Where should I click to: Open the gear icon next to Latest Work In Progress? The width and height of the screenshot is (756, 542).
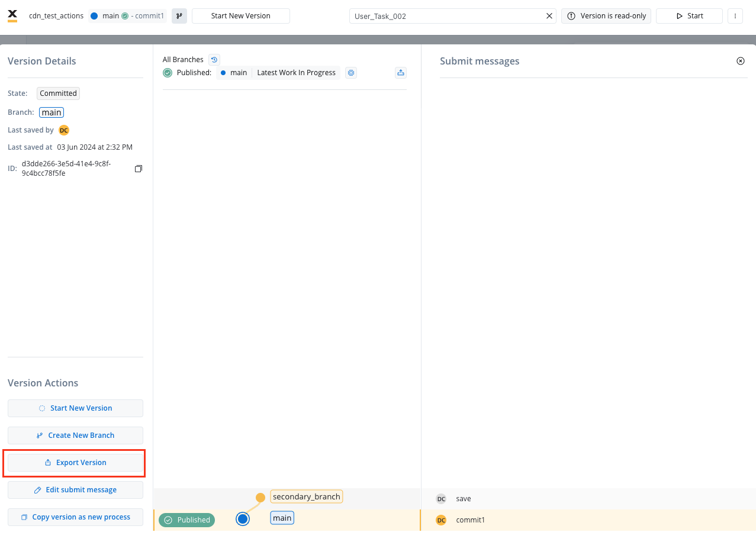click(351, 73)
